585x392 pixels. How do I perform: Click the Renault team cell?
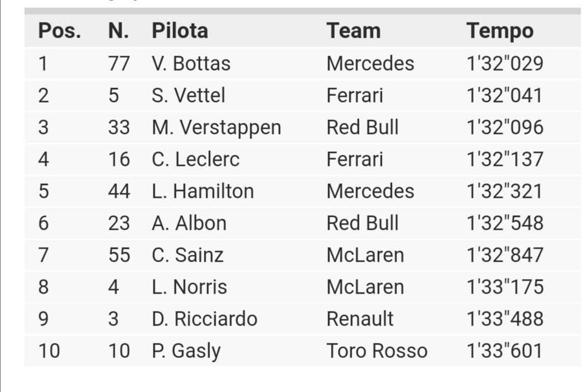(x=359, y=319)
